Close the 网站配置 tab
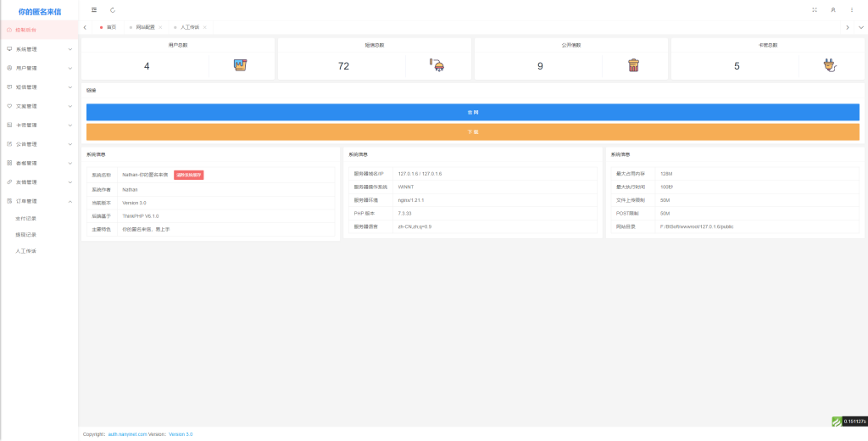This screenshot has height=441, width=868. (x=161, y=27)
